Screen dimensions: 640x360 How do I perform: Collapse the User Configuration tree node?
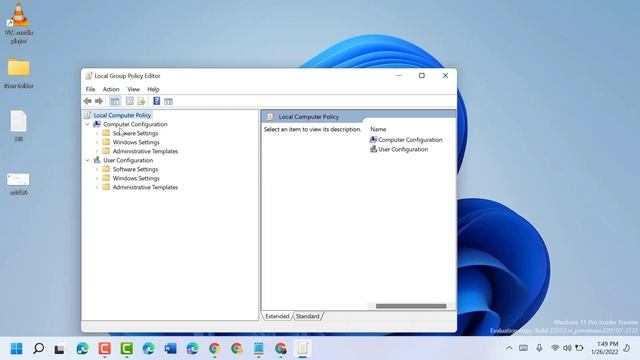click(x=87, y=160)
